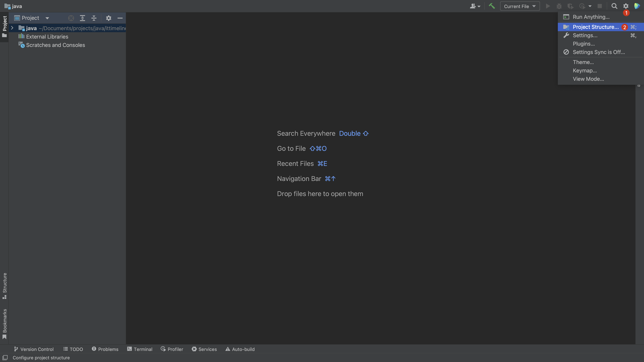
Task: Click the Debug bug icon
Action: 559,6
